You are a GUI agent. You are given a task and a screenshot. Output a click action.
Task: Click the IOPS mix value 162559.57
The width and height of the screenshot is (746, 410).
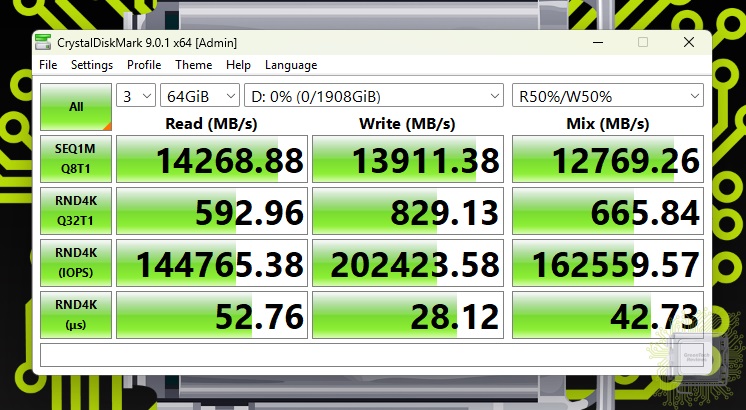608,263
